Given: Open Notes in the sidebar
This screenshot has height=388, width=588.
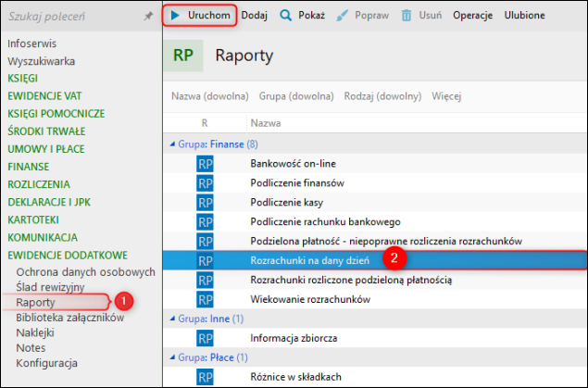Looking at the screenshot, I should (x=31, y=348).
